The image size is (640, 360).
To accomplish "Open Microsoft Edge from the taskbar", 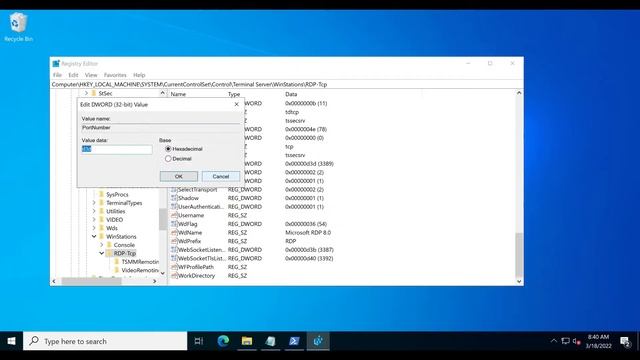I will [x=223, y=341].
